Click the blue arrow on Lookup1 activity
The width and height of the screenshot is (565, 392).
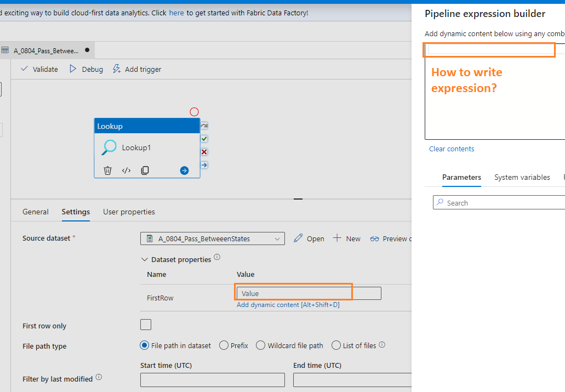click(184, 170)
